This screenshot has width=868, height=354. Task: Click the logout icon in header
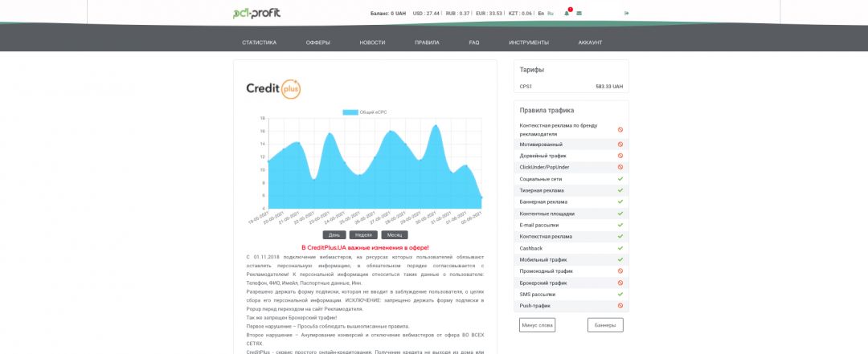coord(626,14)
